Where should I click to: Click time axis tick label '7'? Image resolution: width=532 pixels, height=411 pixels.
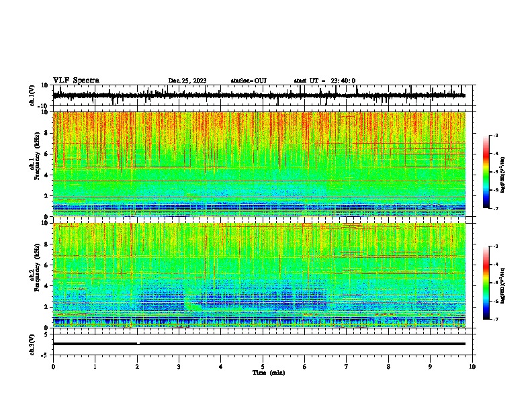click(347, 367)
